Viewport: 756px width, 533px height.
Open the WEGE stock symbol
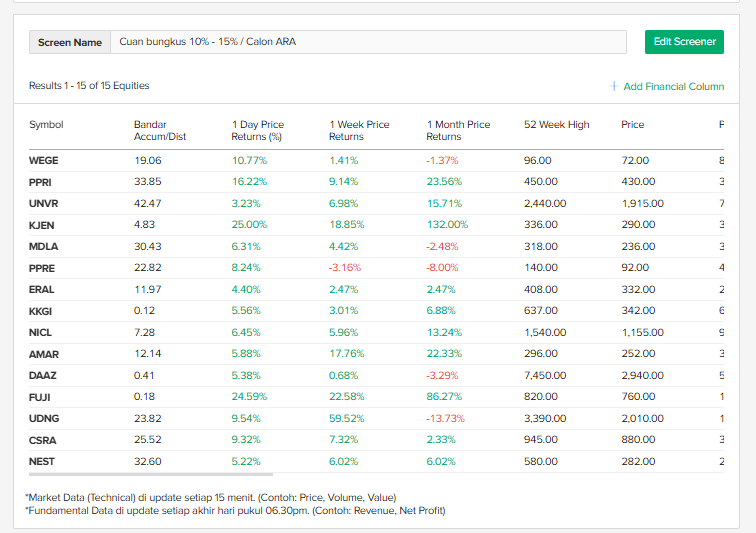[x=44, y=160]
